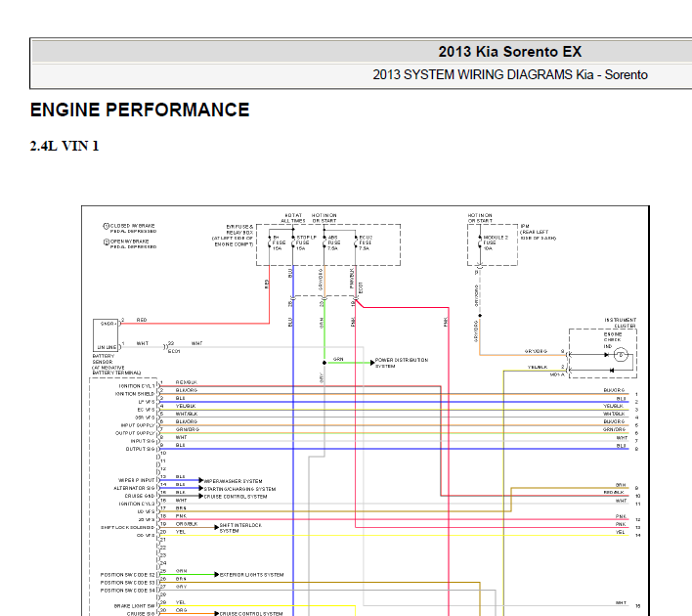The width and height of the screenshot is (692, 616).
Task: Click the "POSITION SW CODE S3" pin label
Action: (127, 583)
